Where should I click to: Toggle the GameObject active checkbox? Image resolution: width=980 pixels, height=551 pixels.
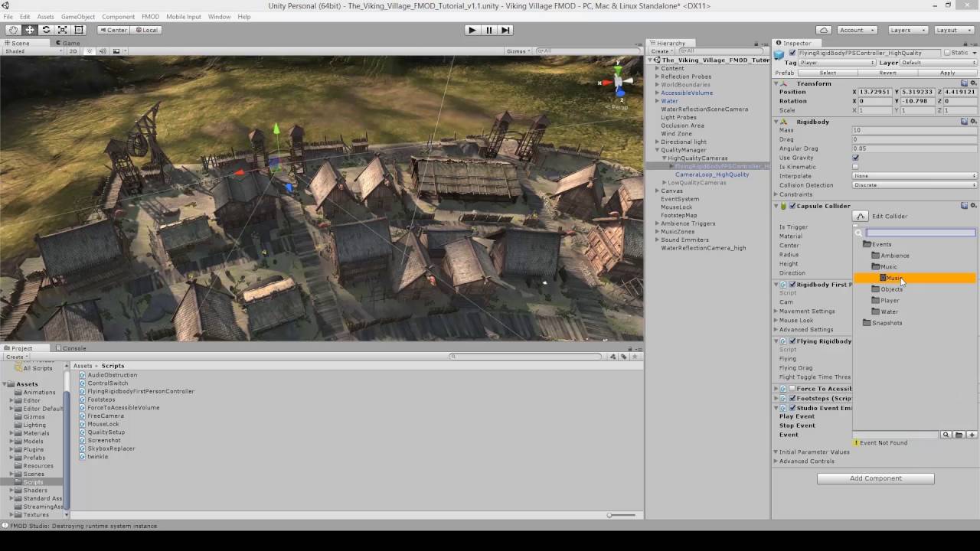click(x=792, y=53)
